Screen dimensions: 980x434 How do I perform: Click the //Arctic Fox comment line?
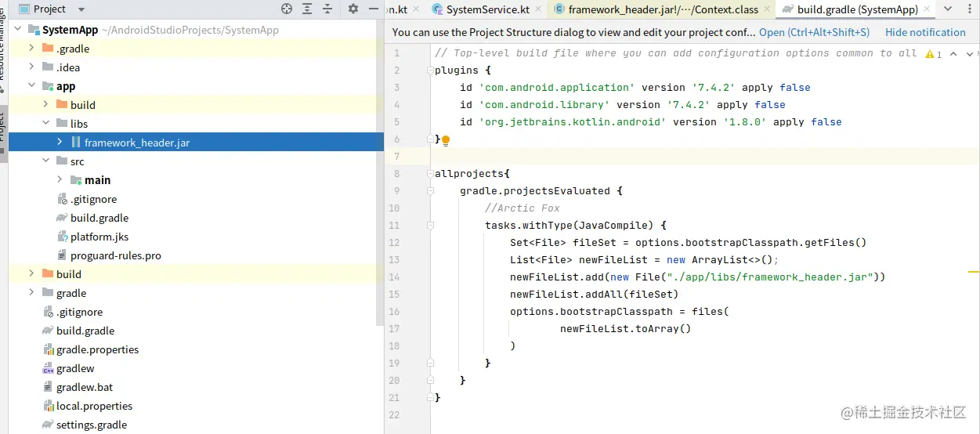click(523, 208)
